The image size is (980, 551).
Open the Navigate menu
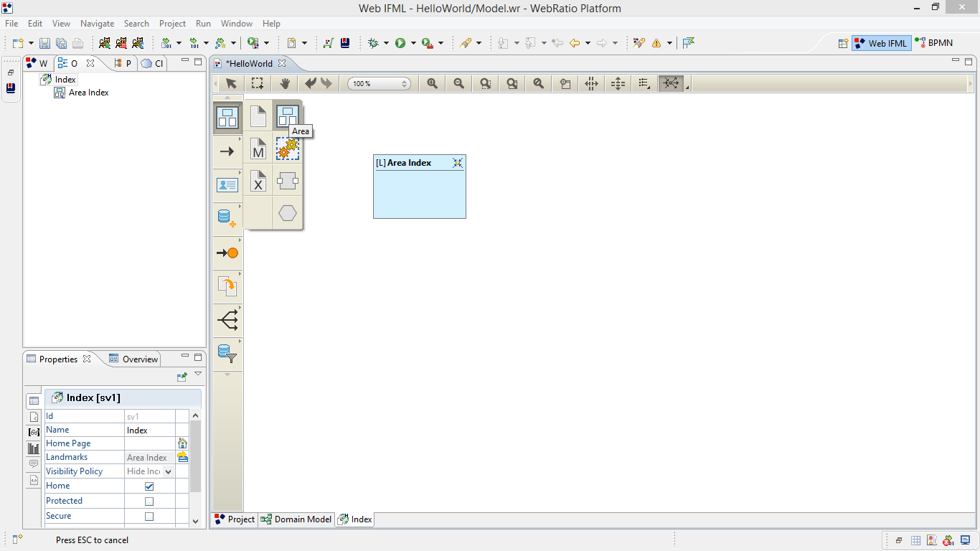click(x=97, y=24)
